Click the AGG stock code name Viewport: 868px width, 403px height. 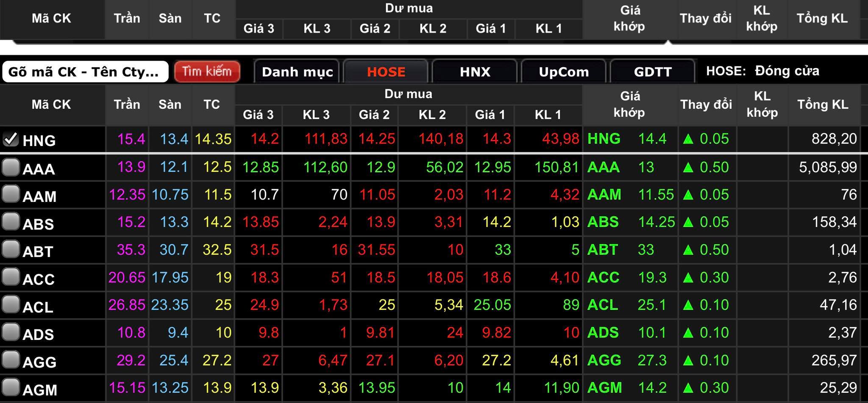tap(39, 362)
